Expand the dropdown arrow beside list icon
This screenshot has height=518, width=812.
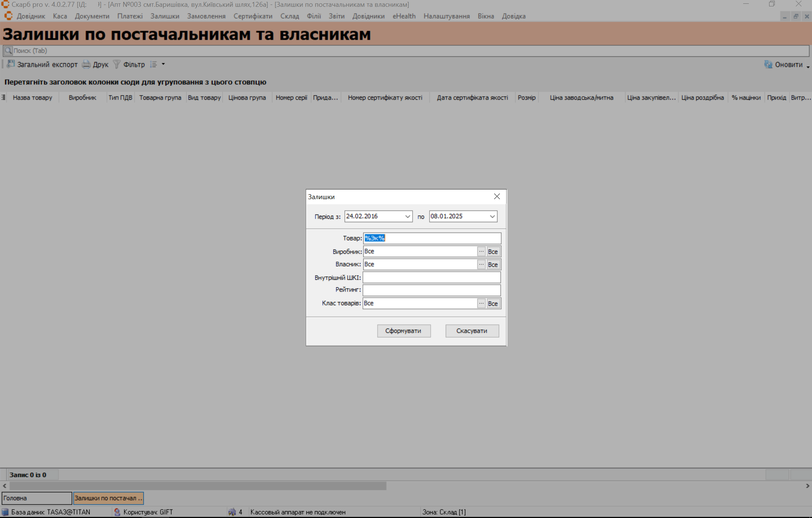coord(163,64)
